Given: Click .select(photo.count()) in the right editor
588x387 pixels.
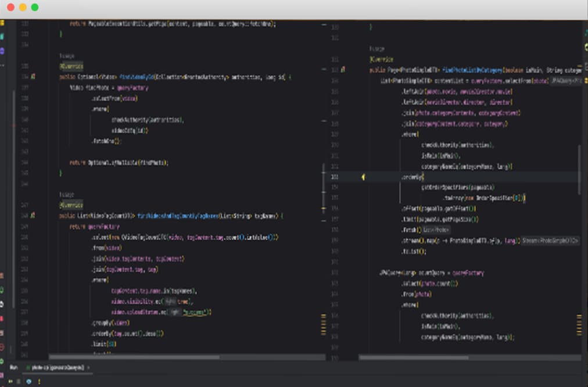Looking at the screenshot, I should (430, 284).
